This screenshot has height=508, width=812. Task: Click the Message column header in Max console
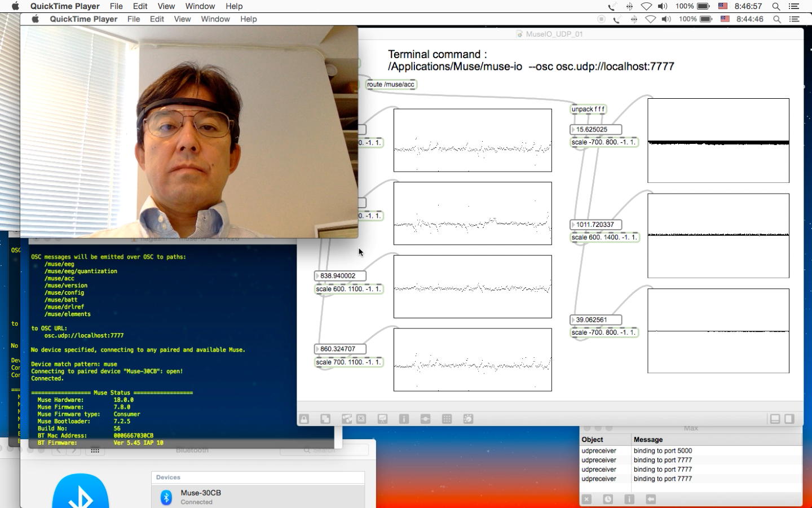pyautogui.click(x=648, y=440)
